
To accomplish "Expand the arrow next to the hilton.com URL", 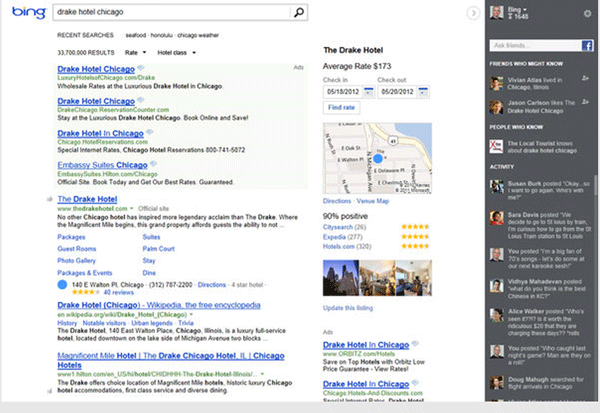I will coord(262,374).
